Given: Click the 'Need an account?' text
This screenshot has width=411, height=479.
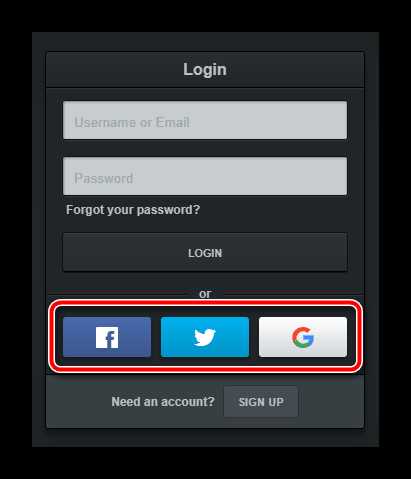Looking at the screenshot, I should (x=163, y=402).
